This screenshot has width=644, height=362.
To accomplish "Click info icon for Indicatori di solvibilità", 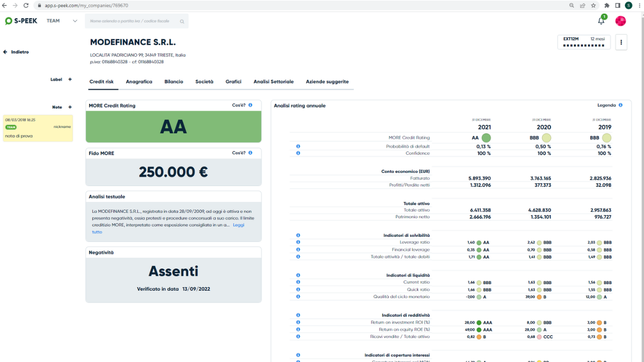I will [298, 235].
